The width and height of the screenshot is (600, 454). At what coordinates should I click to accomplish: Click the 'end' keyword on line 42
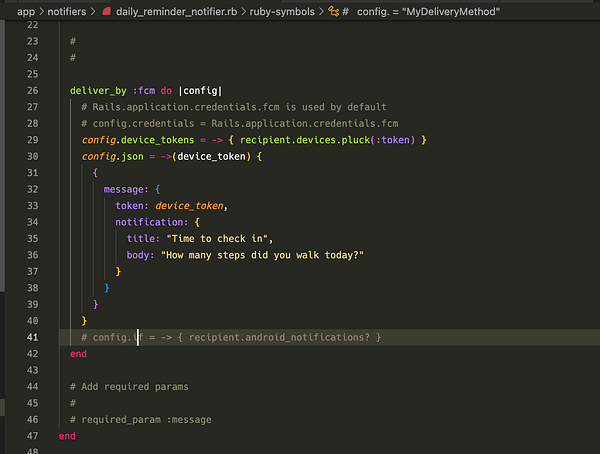pos(78,354)
